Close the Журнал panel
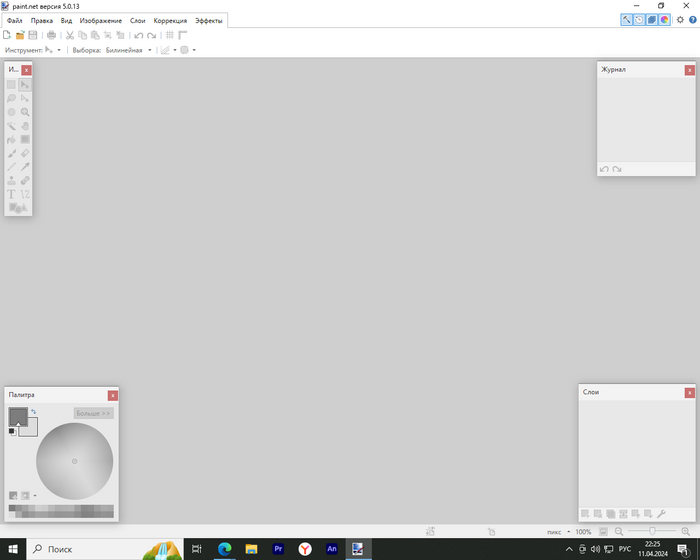Viewport: 700px width, 560px height. (x=690, y=70)
